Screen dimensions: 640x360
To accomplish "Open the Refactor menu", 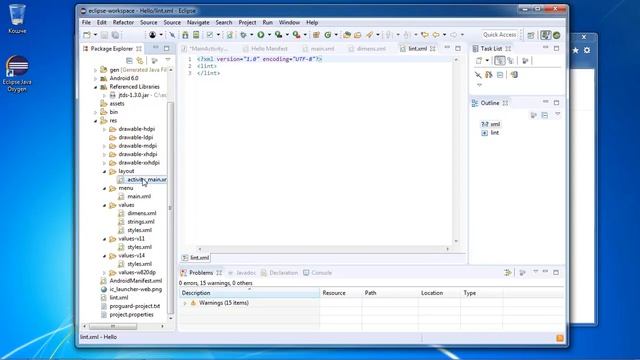I will pos(123,22).
